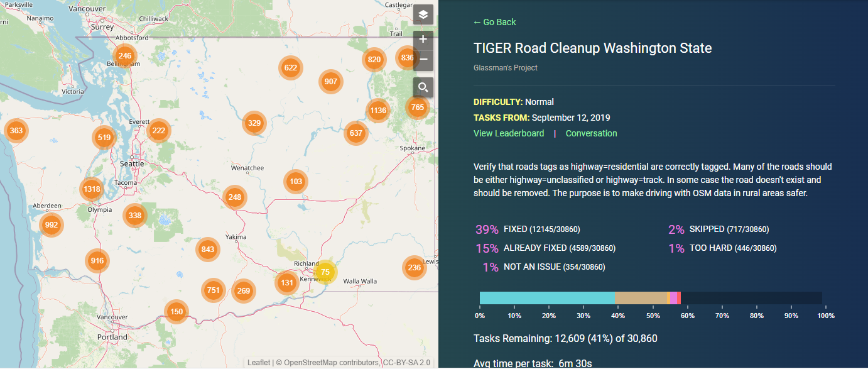Open the map layers control
The width and height of the screenshot is (868, 369).
coord(423,14)
